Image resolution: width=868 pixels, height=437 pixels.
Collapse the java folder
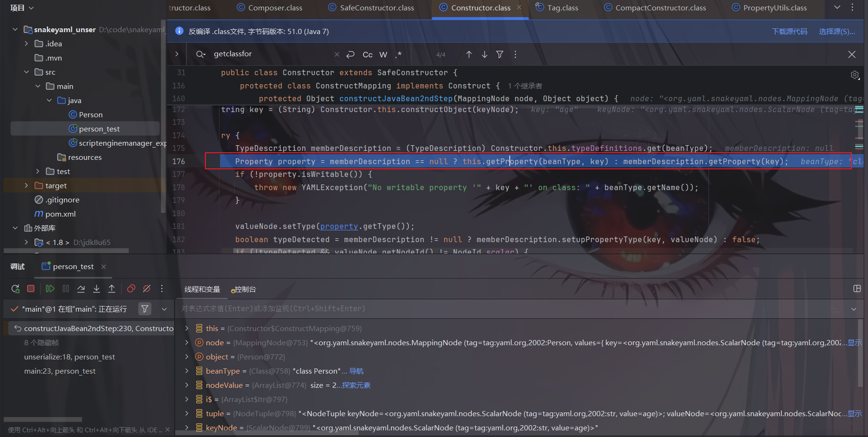pos(49,100)
